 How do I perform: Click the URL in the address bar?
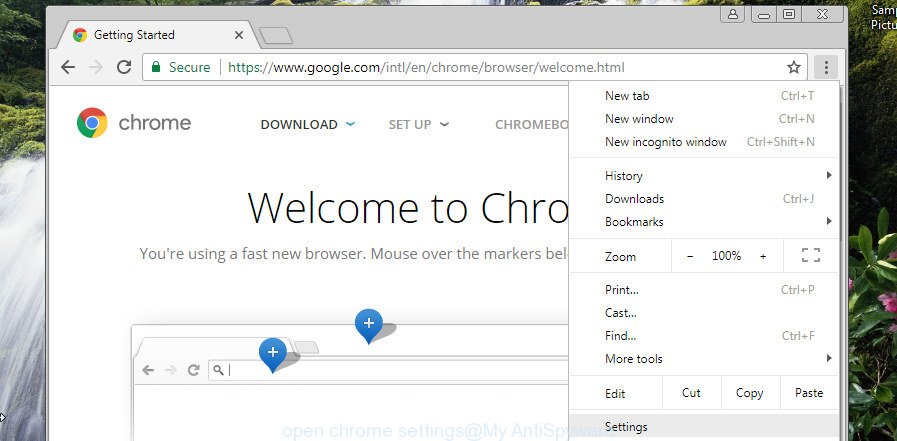coord(426,67)
